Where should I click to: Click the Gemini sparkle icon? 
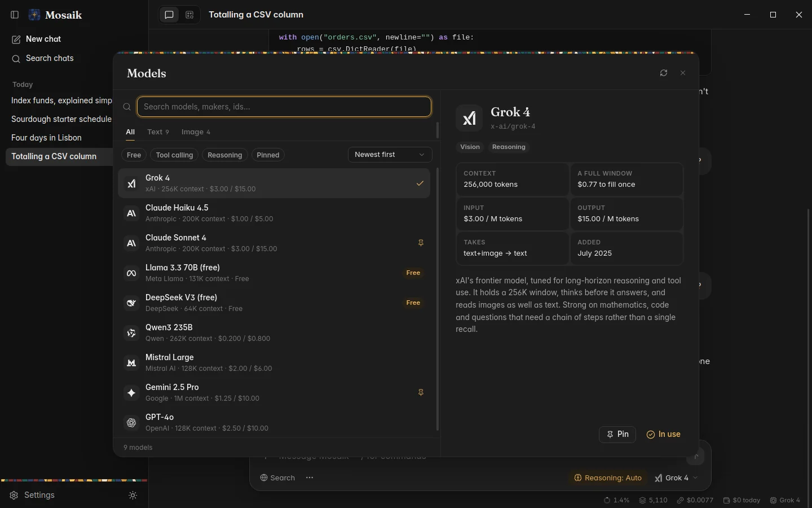131,393
